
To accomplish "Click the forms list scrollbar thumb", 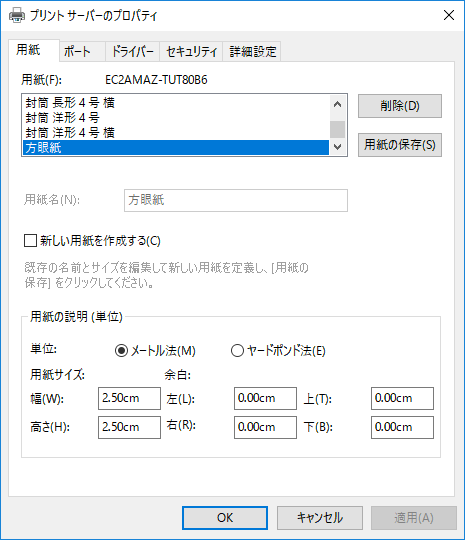I will (338, 129).
